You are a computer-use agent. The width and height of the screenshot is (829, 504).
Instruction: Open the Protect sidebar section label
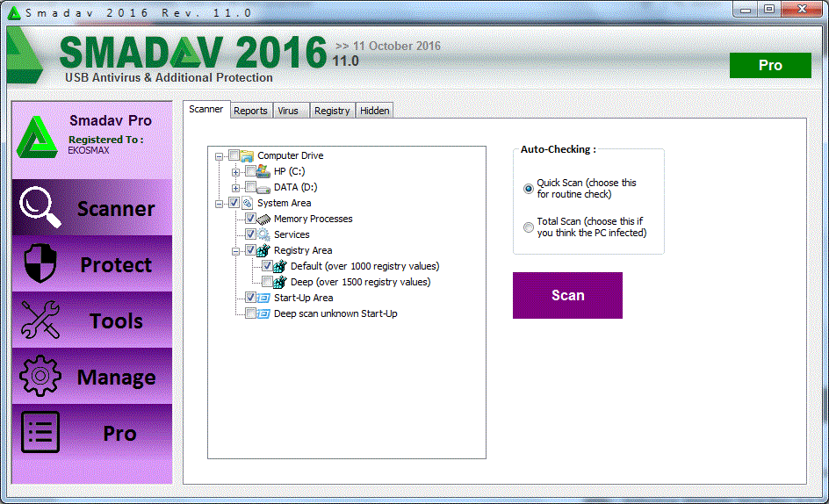click(x=116, y=265)
